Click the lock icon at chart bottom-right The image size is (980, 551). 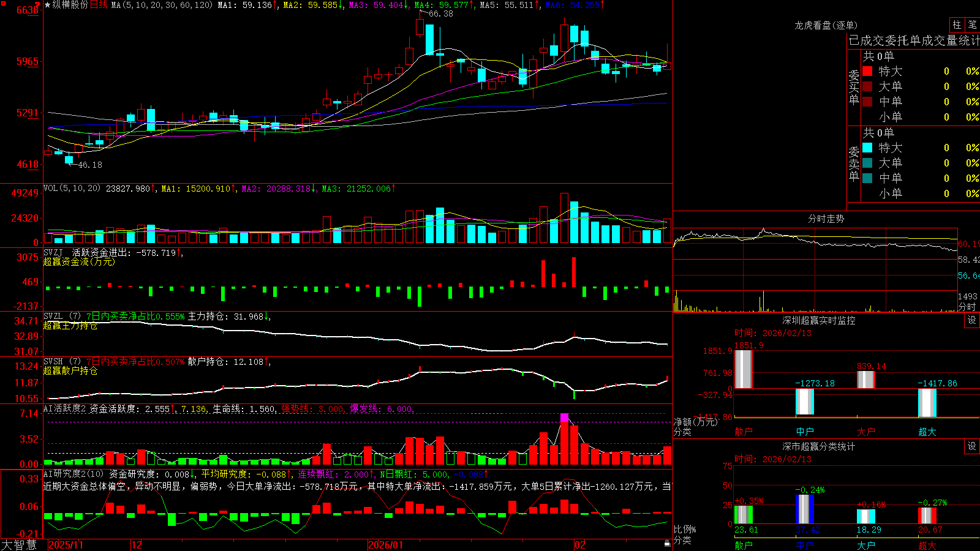667,543
